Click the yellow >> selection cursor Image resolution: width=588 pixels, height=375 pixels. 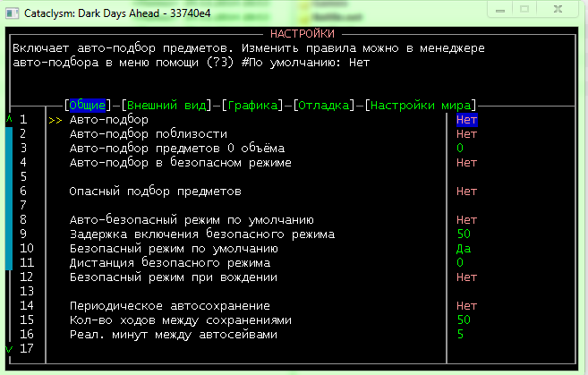click(55, 120)
